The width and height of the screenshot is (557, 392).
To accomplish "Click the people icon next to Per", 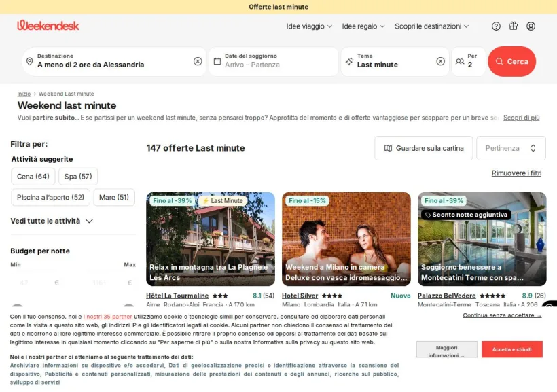I will click(460, 61).
